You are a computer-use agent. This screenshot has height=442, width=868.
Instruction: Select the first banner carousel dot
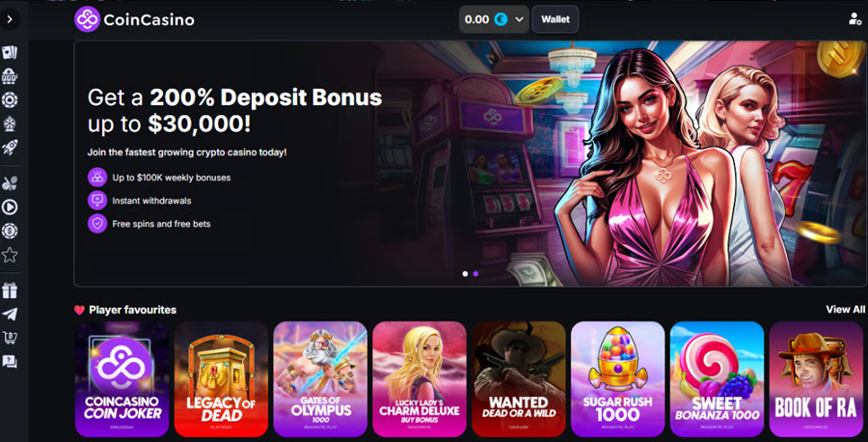[x=465, y=274]
